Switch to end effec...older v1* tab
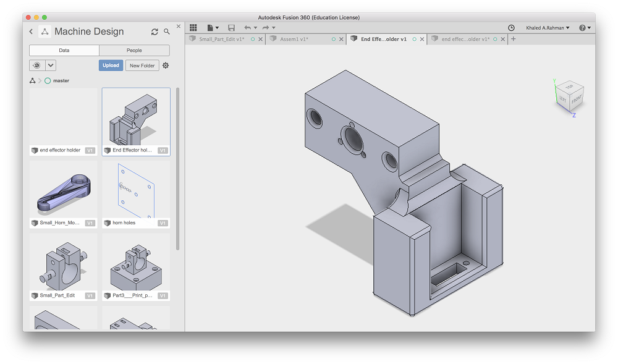 tap(465, 39)
